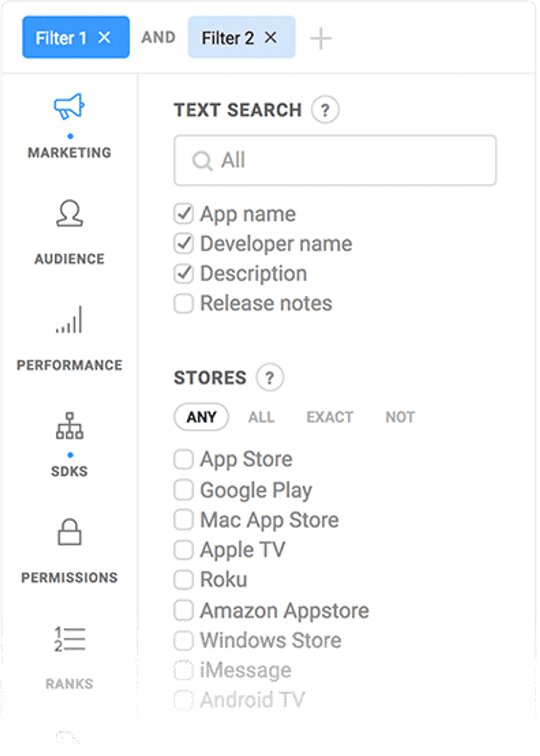
Task: Select the Filter 1 tab
Action: point(61,38)
